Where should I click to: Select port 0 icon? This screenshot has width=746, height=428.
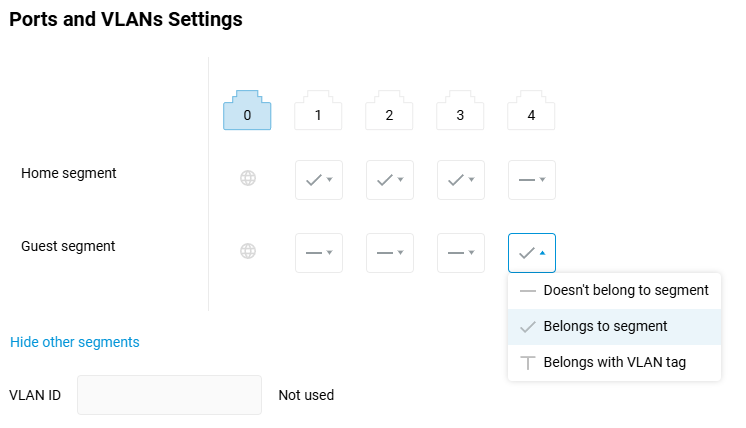pos(247,111)
